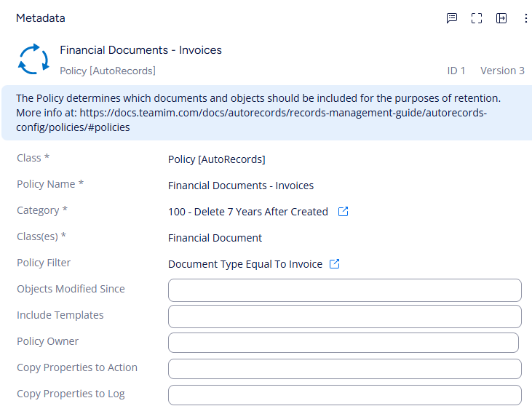Open the comments panel icon

[452, 18]
